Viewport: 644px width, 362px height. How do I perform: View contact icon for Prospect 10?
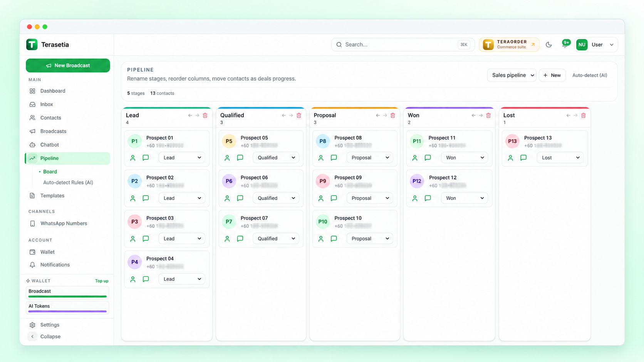pos(321,239)
